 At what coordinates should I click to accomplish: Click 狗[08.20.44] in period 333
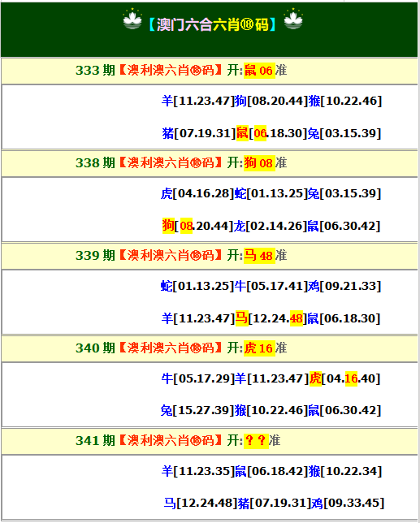[271, 101]
